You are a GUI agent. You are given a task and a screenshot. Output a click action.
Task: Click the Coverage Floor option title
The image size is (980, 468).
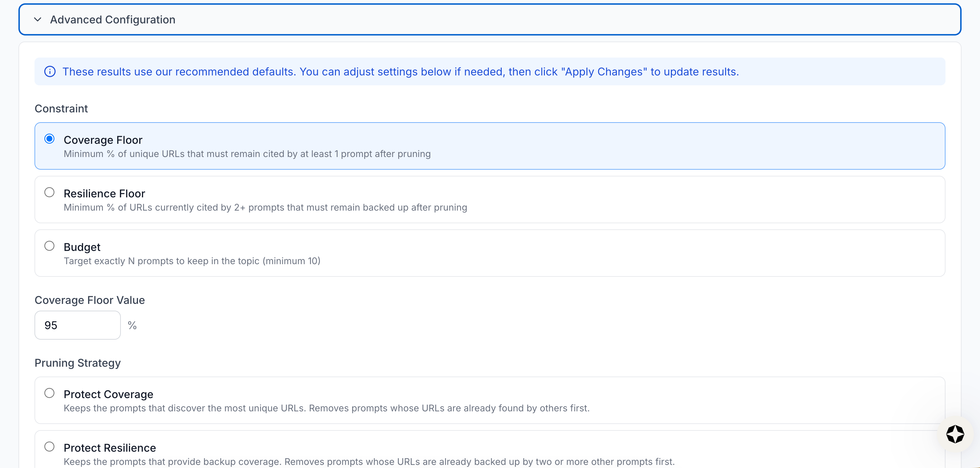click(103, 140)
